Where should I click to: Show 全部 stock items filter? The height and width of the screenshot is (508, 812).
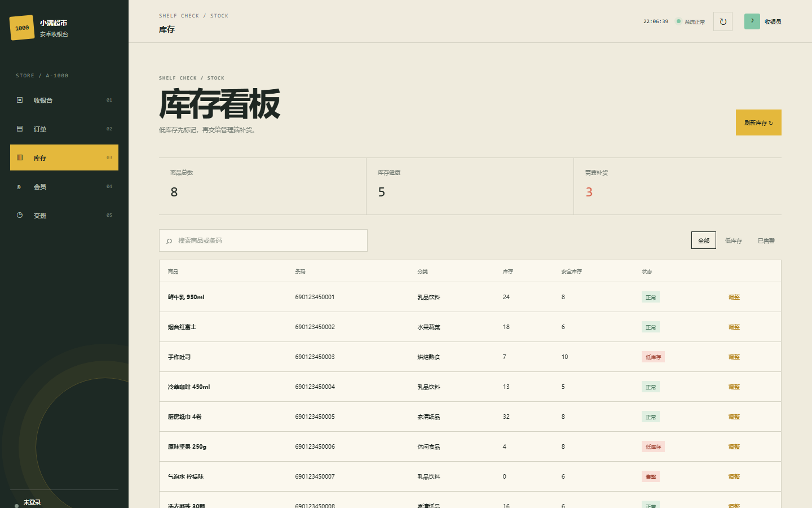(704, 240)
